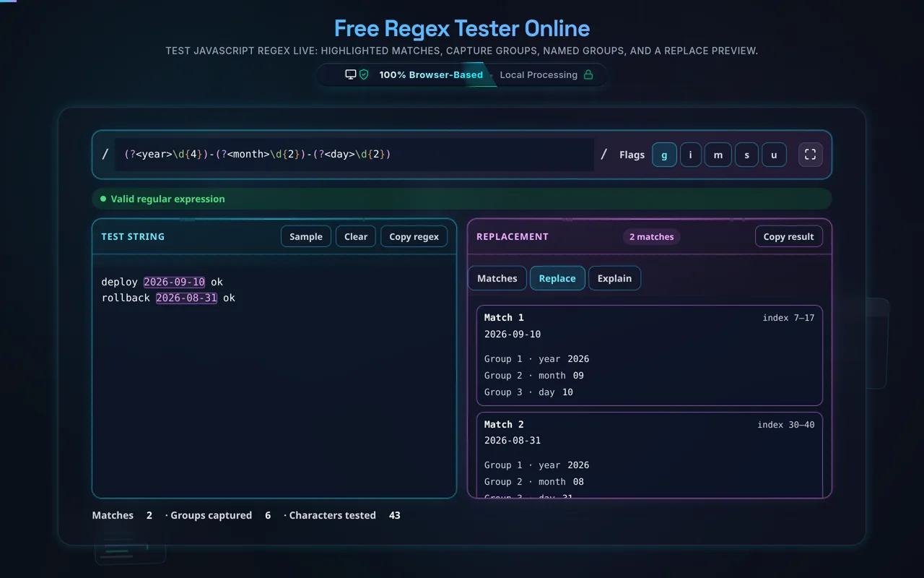Click the '100% Browser-Based' label
This screenshot has width=924, height=578.
[x=431, y=75]
